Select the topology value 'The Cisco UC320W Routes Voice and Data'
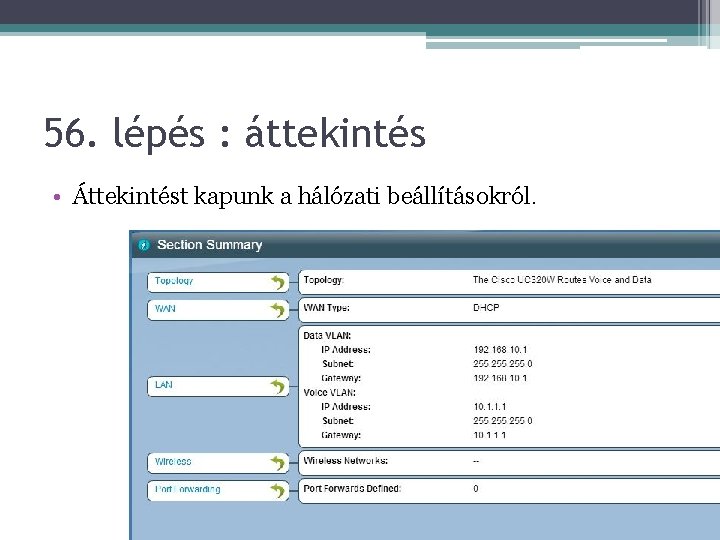 [x=562, y=280]
